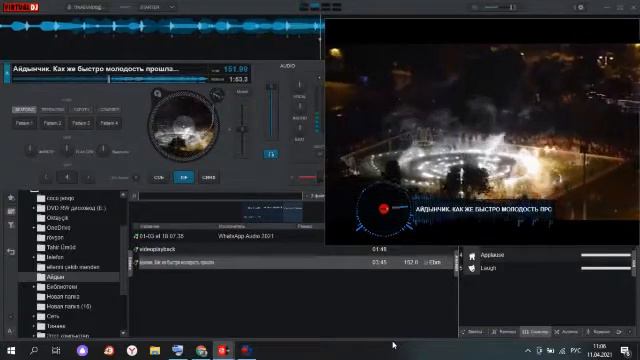Trigger pad 2 on the deck

[53, 123]
